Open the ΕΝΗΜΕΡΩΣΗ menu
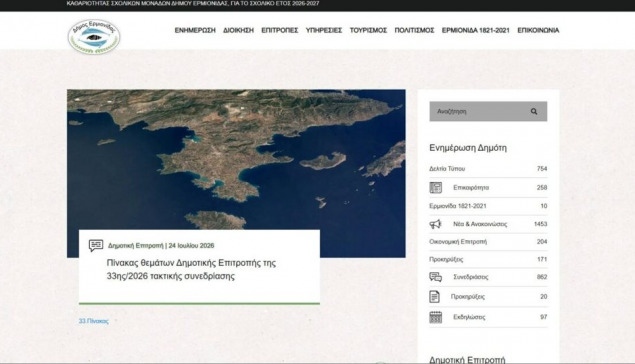The image size is (635, 364). pos(195,30)
